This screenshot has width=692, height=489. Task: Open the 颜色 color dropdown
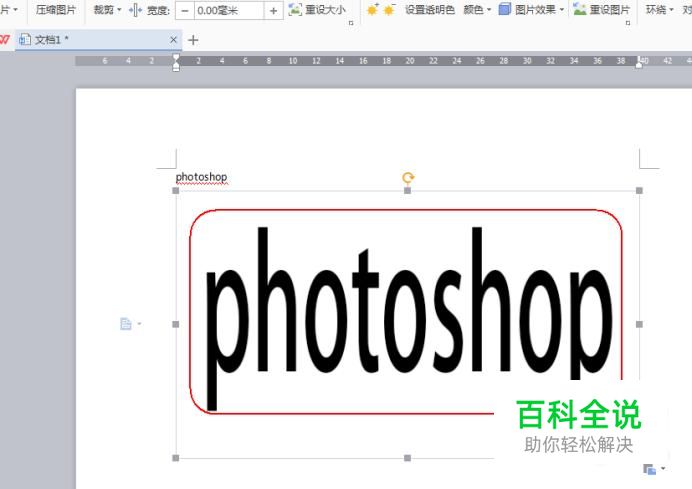pos(477,10)
